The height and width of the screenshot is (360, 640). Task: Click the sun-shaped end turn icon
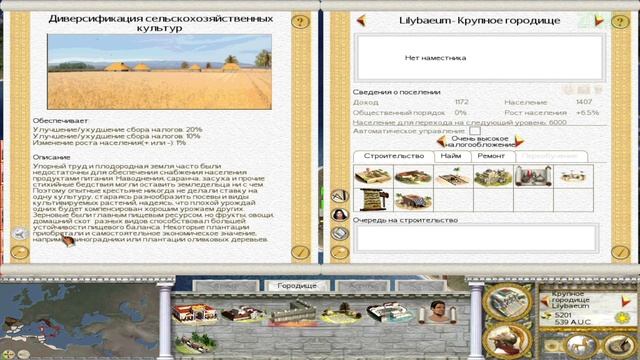pos(622,318)
